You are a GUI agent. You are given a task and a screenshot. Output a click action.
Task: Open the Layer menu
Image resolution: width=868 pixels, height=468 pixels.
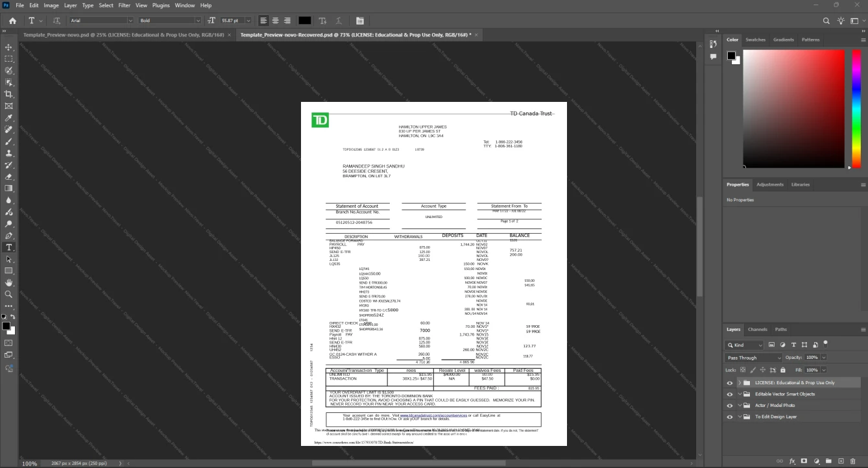[x=70, y=5]
